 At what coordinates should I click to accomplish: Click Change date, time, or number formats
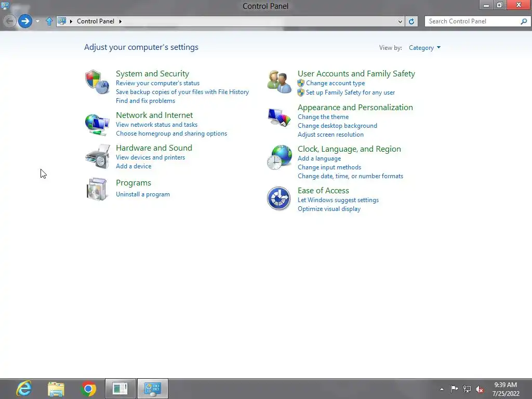(x=350, y=176)
